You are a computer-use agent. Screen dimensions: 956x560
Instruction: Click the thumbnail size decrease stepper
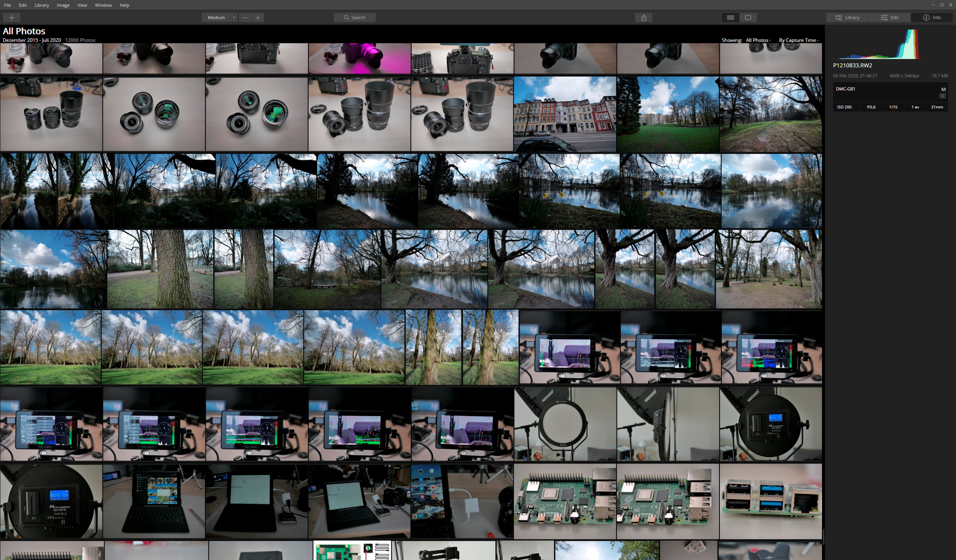tap(246, 17)
